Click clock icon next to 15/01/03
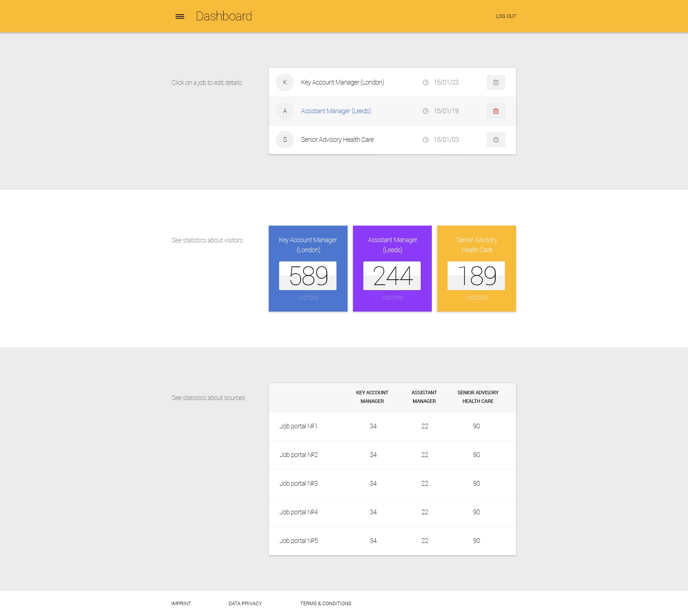Image resolution: width=688 pixels, height=616 pixels. (x=426, y=140)
